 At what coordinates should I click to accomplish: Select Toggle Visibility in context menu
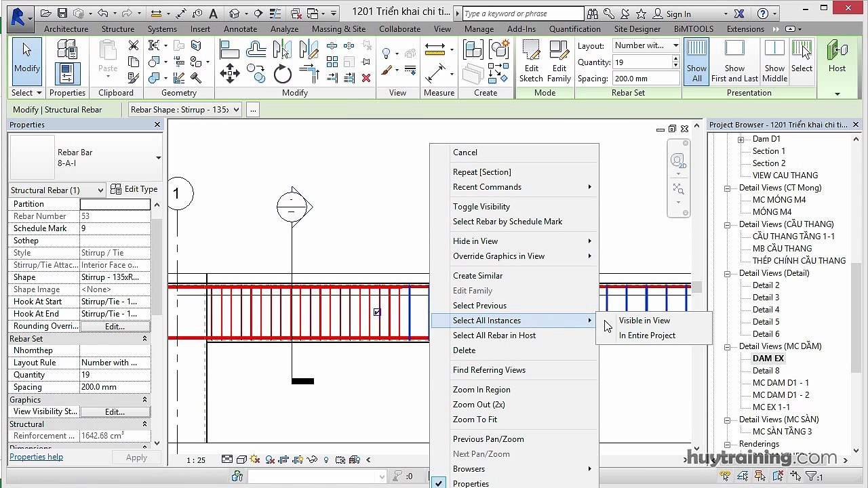click(481, 207)
